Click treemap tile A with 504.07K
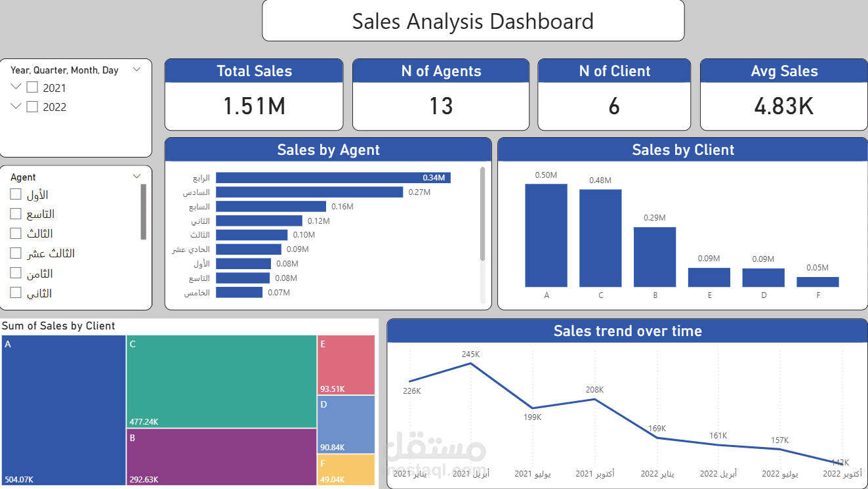The height and width of the screenshot is (489, 868). pos(64,410)
